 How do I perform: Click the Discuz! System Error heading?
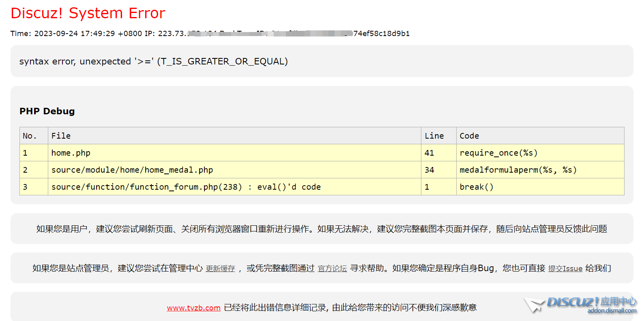pos(88,13)
